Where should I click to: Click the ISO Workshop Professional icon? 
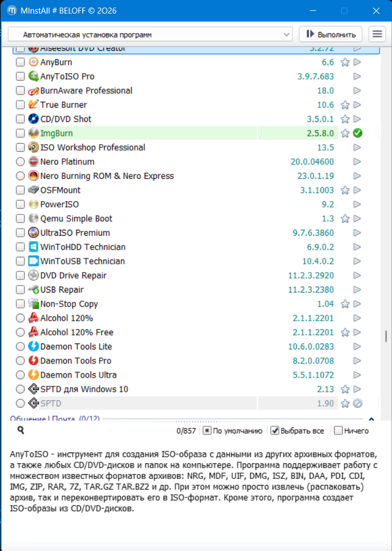click(x=33, y=147)
